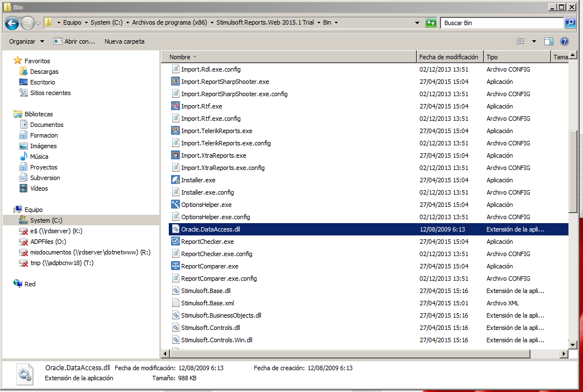Click the search magnifier icon
This screenshot has width=583, height=392.
[570, 23]
